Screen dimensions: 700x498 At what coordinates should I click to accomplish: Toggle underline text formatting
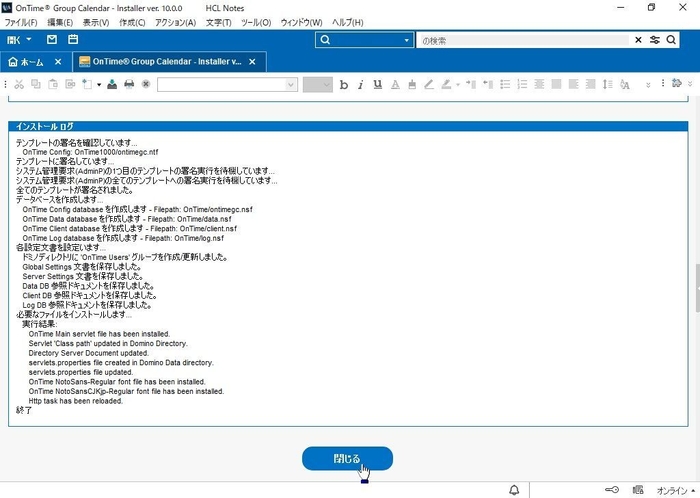[378, 84]
